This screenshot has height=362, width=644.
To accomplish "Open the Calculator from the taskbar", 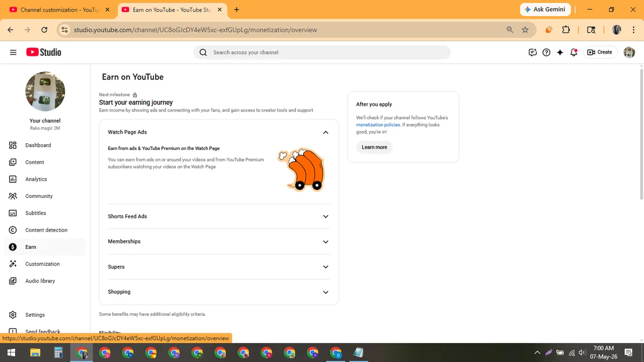I will [58, 352].
